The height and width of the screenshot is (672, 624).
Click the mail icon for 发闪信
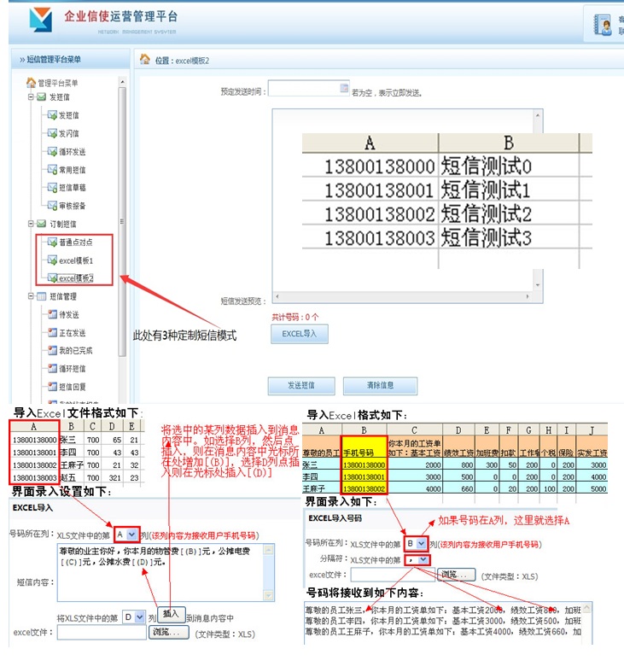(x=52, y=133)
